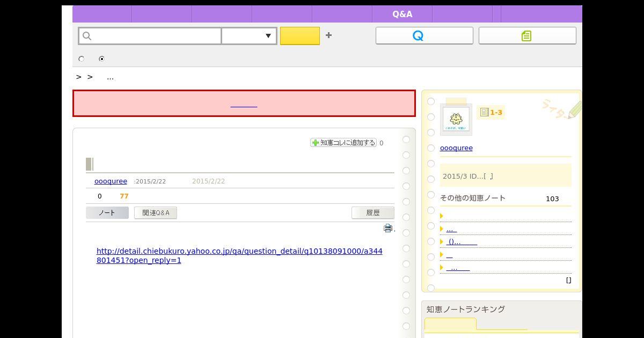Viewport: 644px width, 338px height.
Task: Switch to the 関連Q&A tab
Action: click(156, 213)
